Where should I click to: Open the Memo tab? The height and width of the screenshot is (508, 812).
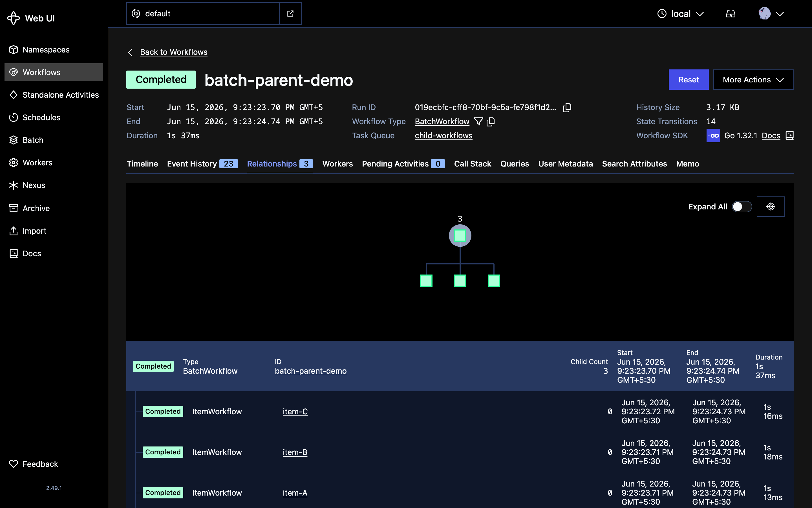tap(687, 164)
